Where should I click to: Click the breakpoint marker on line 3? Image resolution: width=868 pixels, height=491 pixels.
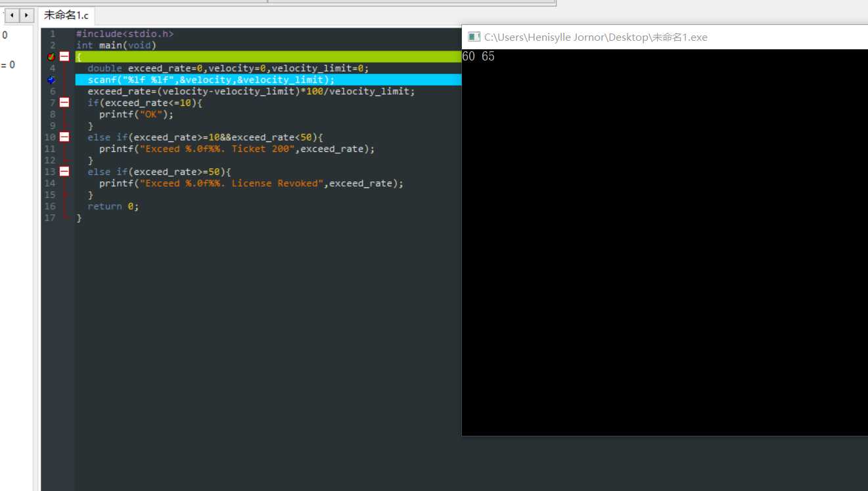(51, 57)
